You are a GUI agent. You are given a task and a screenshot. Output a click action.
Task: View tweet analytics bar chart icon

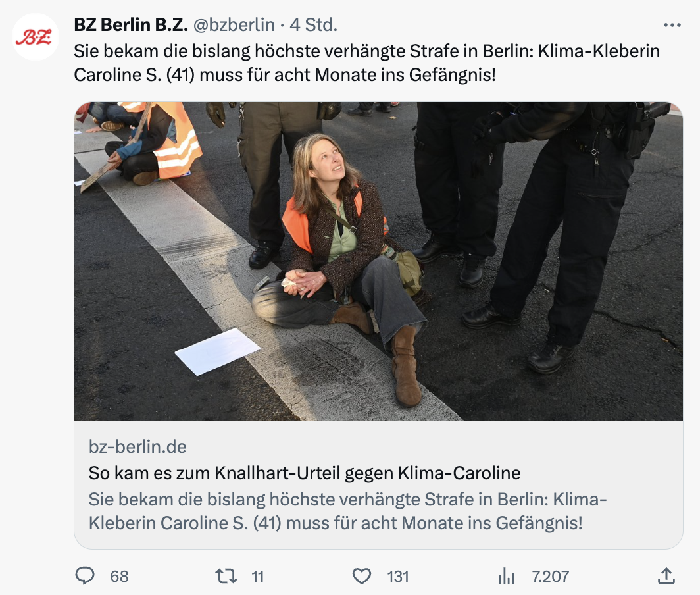507,576
